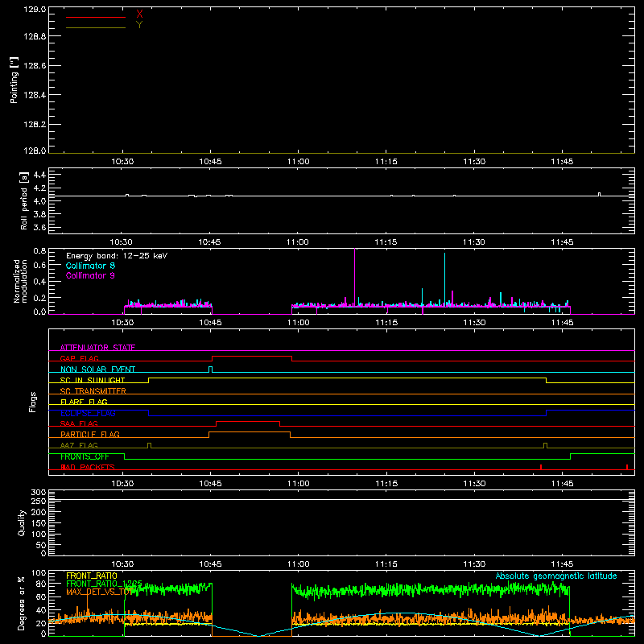Click the cyan Collimator 8 legend entry
Screen dimensions: 644x644
(90, 266)
